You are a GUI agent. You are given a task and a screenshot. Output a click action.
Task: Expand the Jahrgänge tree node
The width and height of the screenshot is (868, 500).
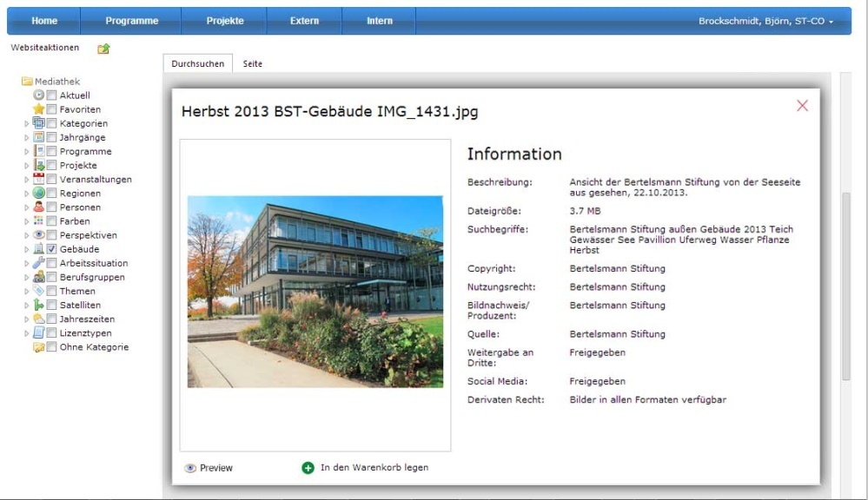26,137
